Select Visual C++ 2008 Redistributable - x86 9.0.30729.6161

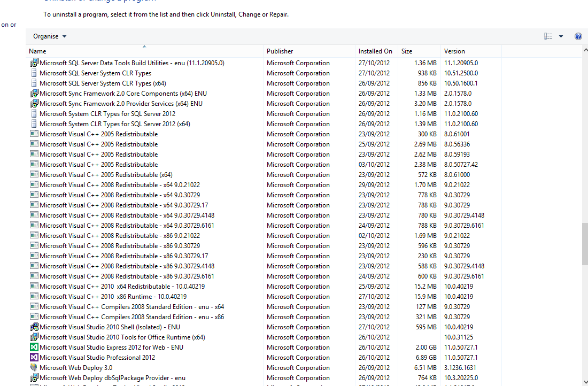127,276
